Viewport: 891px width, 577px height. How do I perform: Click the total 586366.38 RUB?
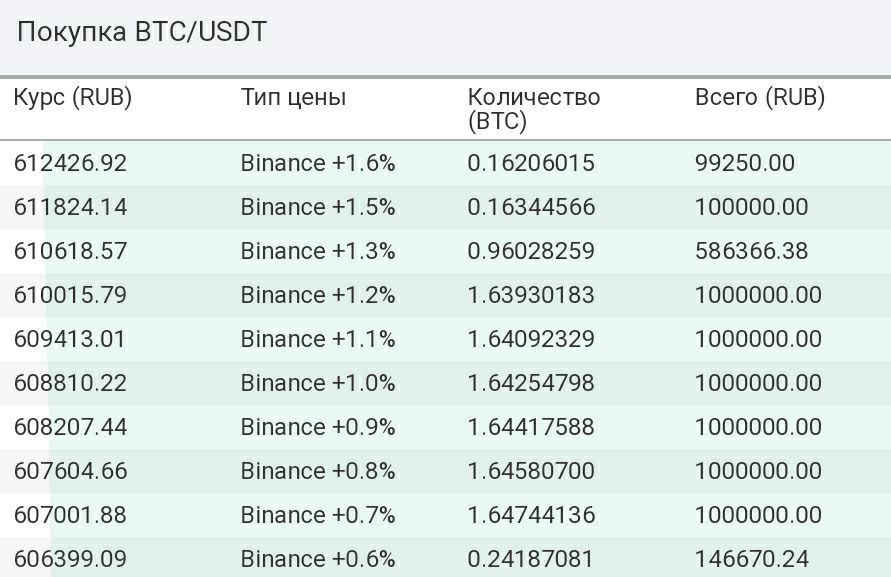point(751,251)
